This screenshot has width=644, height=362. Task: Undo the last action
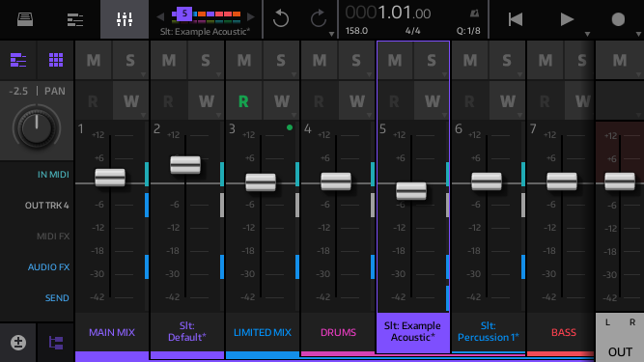click(281, 19)
